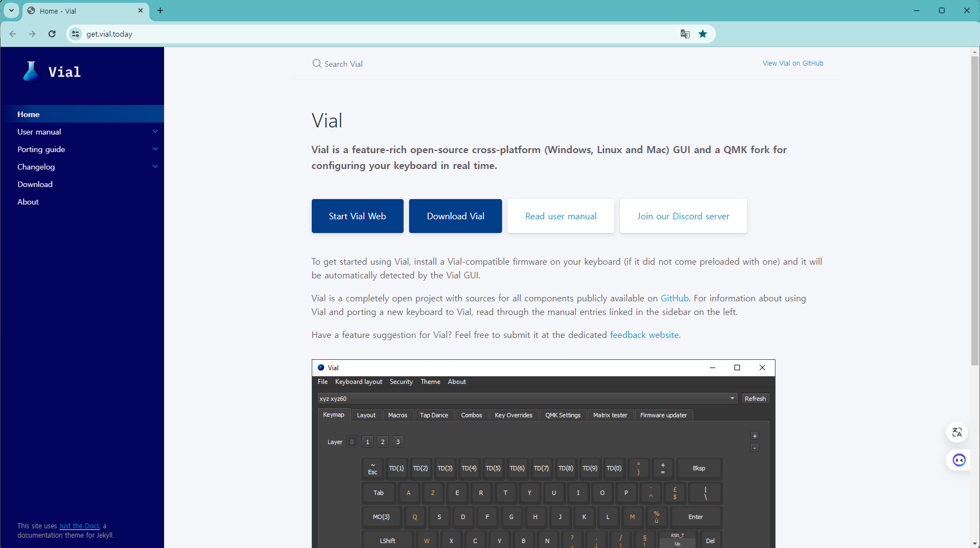Image resolution: width=980 pixels, height=548 pixels.
Task: Click the floating translate widget icon
Action: pyautogui.click(x=957, y=432)
